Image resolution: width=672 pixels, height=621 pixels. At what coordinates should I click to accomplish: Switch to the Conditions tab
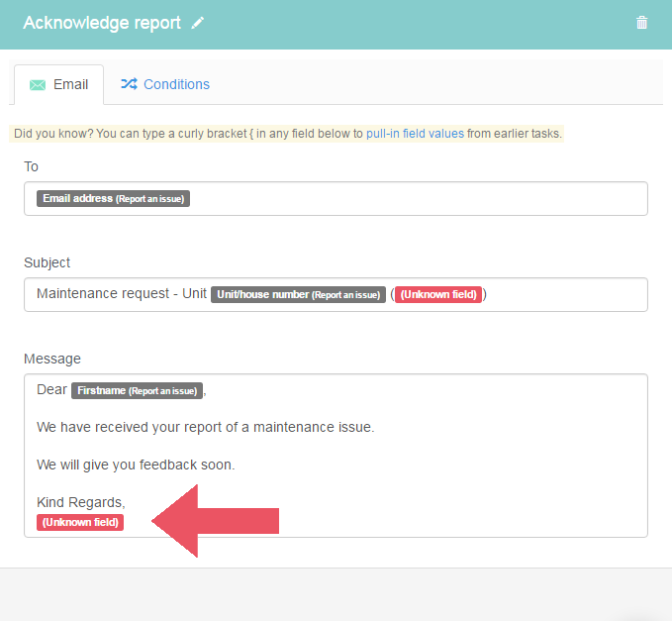pos(165,84)
